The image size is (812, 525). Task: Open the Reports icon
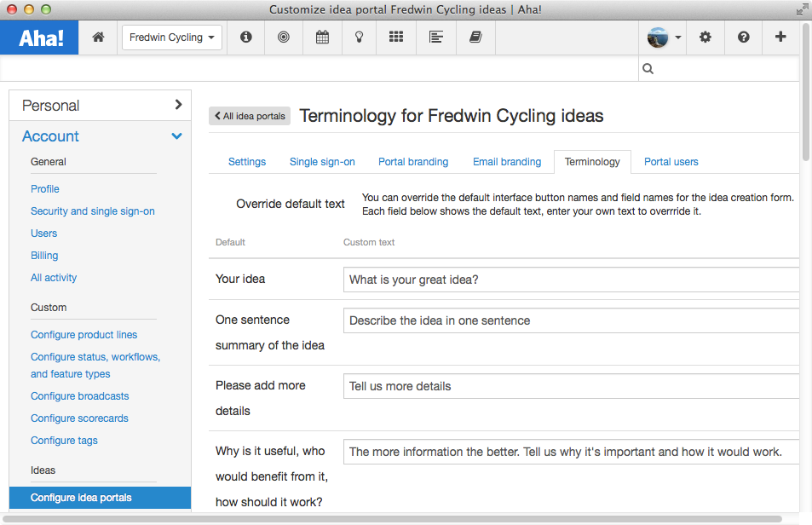pos(436,37)
